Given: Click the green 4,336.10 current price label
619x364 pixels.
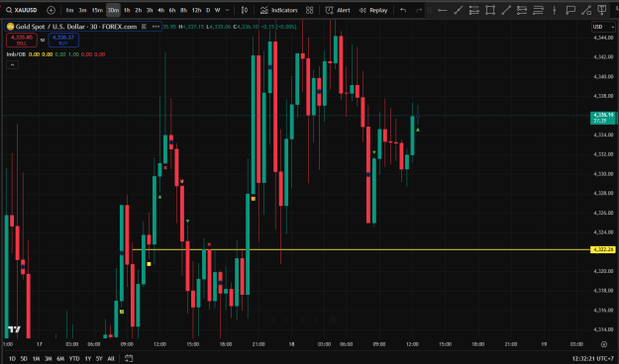Looking at the screenshot, I should [x=603, y=118].
